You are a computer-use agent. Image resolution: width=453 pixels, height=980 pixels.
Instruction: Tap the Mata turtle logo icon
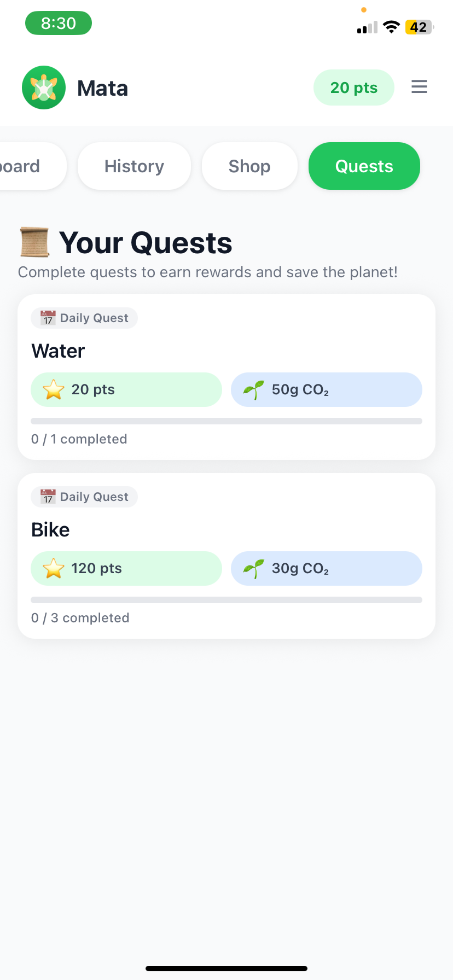click(x=44, y=87)
